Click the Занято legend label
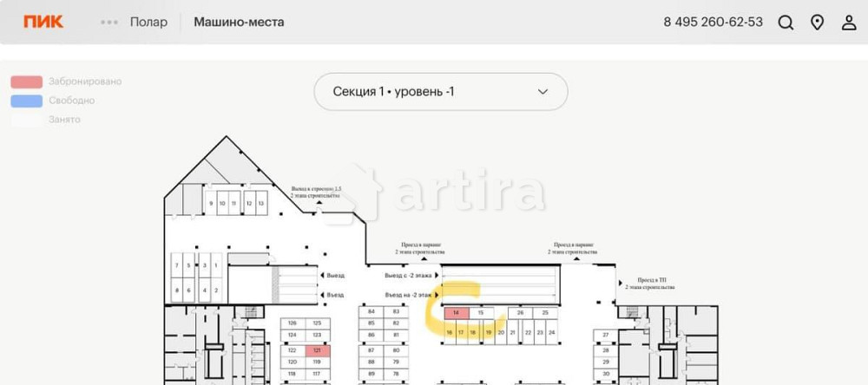 click(64, 120)
